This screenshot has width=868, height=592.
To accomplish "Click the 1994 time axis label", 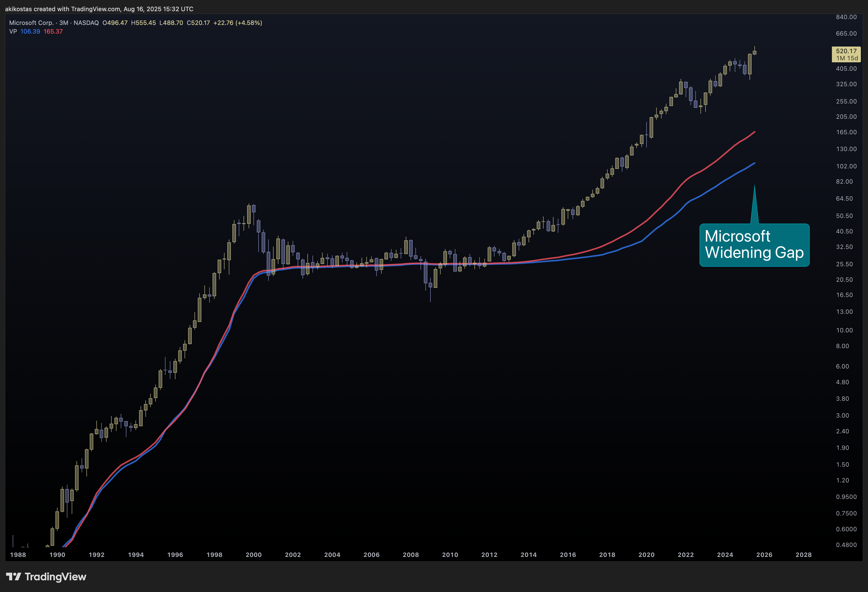I will coord(136,555).
